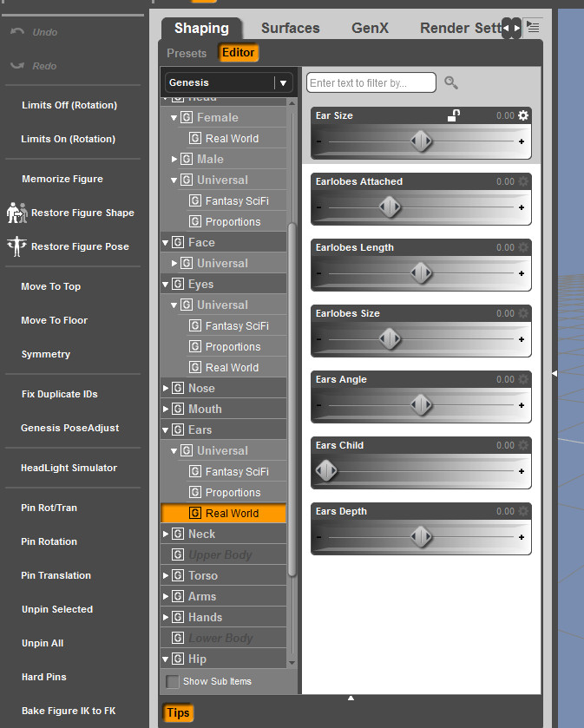Expand the Arms tree group
The height and width of the screenshot is (728, 584).
click(165, 596)
